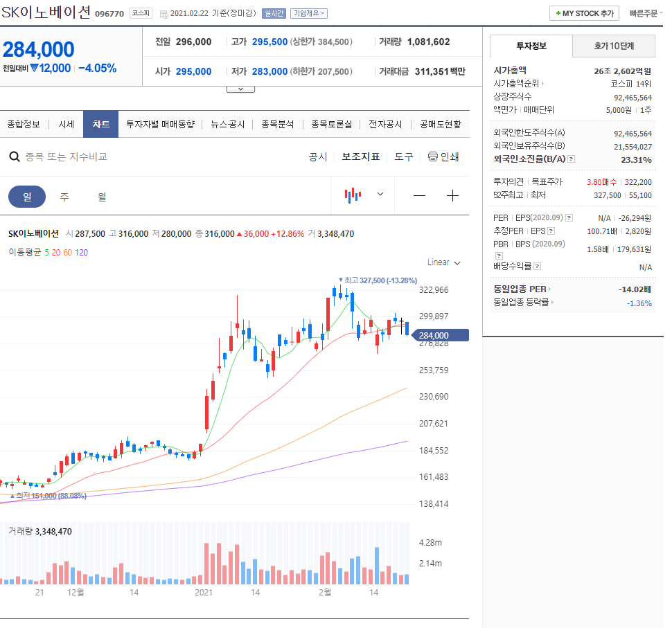This screenshot has width=672, height=628.
Task: Zoom in chart with plus icon
Action: (452, 196)
